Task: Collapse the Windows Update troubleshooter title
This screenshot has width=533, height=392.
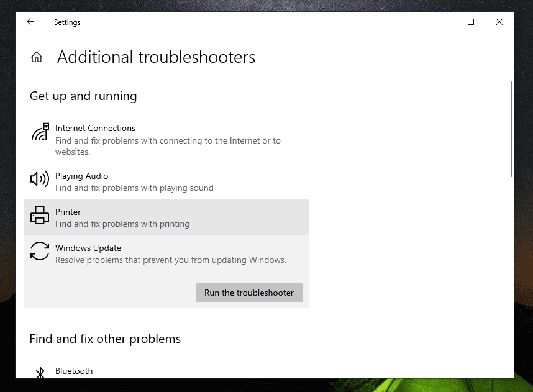Action: (88, 248)
